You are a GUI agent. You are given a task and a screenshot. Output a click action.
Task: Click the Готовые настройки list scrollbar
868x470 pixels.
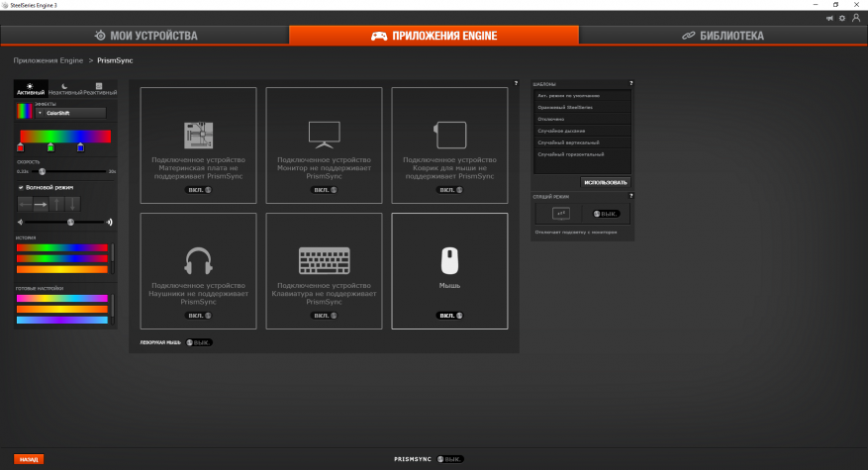(113, 309)
